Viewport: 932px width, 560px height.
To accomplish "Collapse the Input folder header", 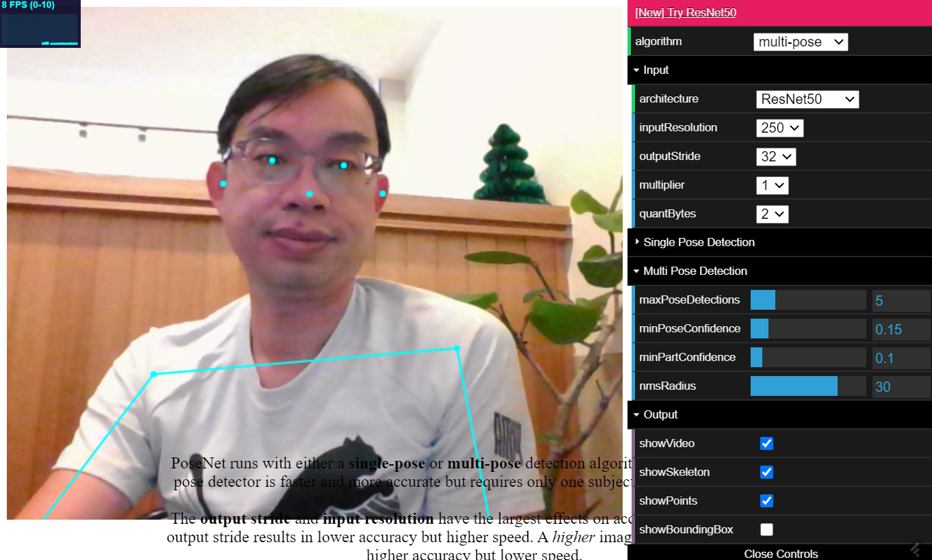I will pos(779,70).
